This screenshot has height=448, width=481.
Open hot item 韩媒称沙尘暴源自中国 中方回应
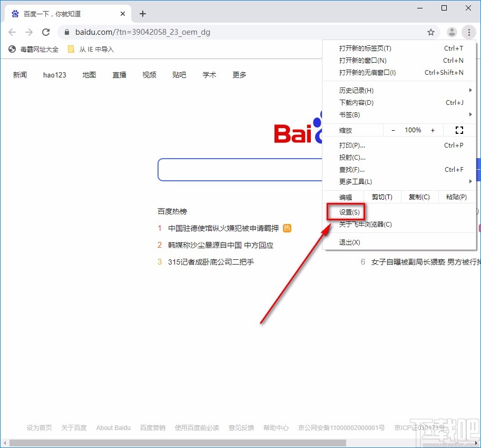(x=221, y=245)
